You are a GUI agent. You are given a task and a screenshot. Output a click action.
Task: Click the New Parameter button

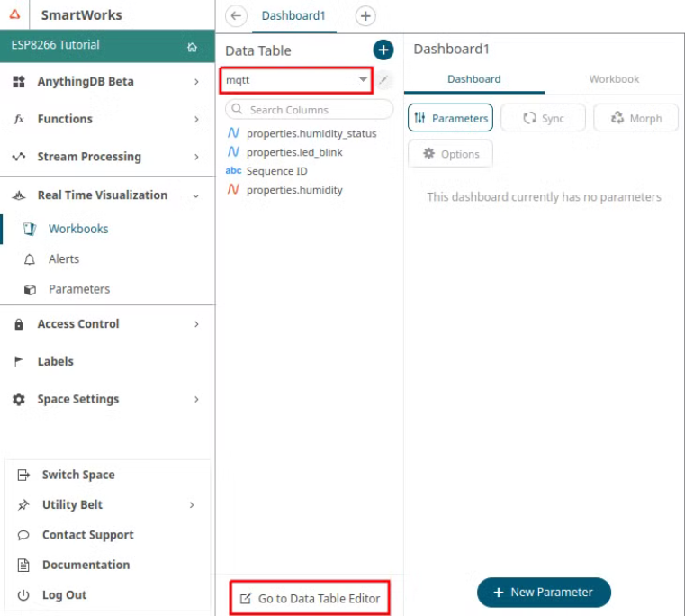coord(544,593)
